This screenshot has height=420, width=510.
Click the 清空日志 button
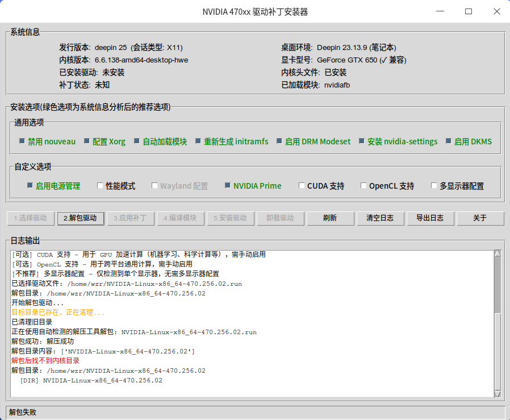[x=381, y=218]
